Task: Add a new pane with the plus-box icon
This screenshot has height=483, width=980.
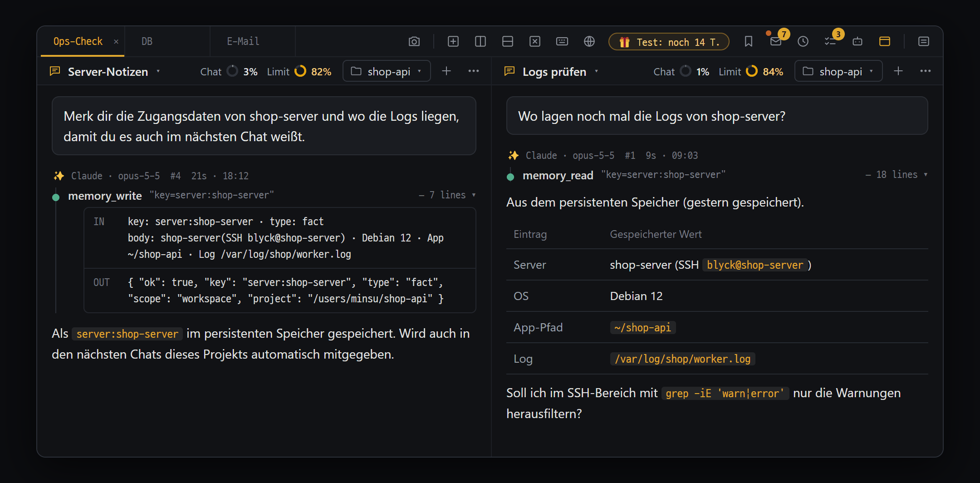Action: [x=453, y=42]
